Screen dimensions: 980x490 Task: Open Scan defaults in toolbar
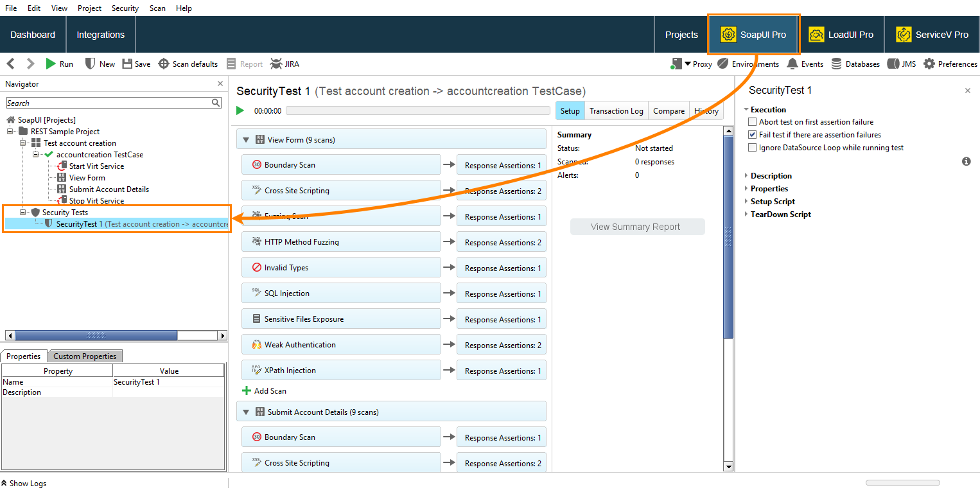188,64
